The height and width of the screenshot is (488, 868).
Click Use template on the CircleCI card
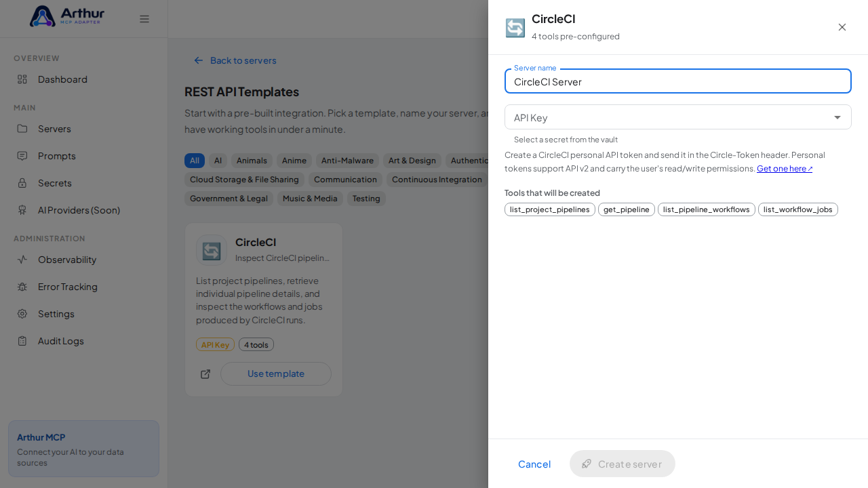[x=276, y=374]
